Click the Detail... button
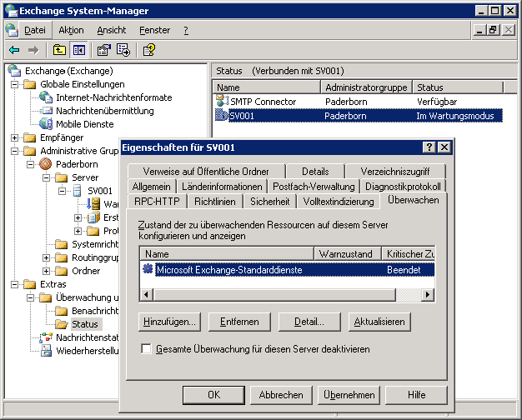Screen dimensions: 522x420 point(309,322)
